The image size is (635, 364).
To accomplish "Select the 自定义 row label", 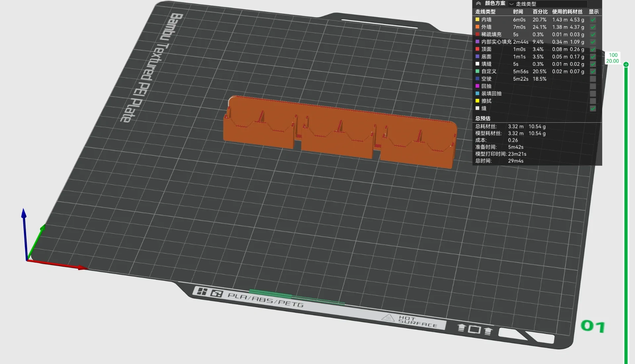I will coord(489,71).
